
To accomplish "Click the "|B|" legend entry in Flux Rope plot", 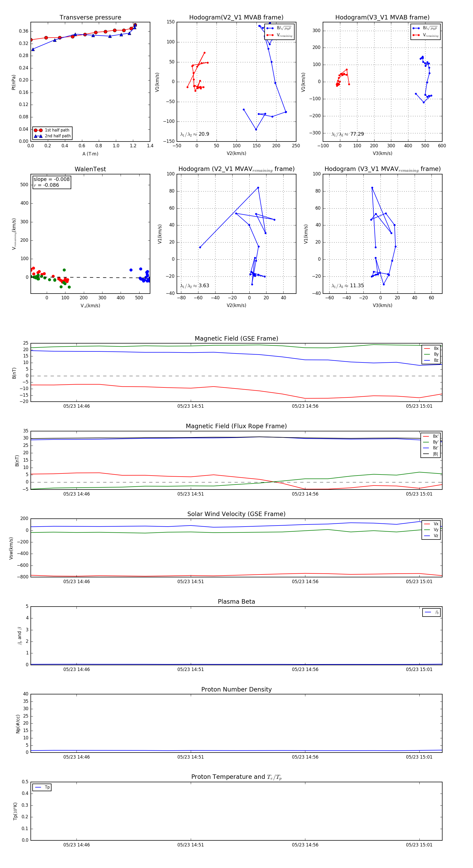I will click(x=431, y=454).
